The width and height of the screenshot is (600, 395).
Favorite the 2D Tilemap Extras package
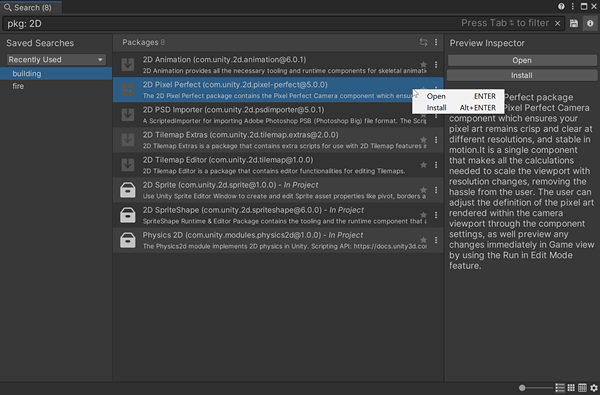[x=423, y=140]
